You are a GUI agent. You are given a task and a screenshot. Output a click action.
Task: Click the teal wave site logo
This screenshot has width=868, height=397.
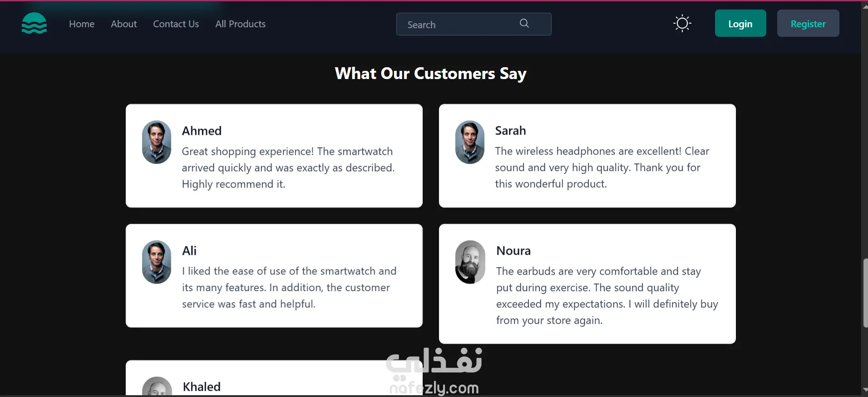pos(34,24)
